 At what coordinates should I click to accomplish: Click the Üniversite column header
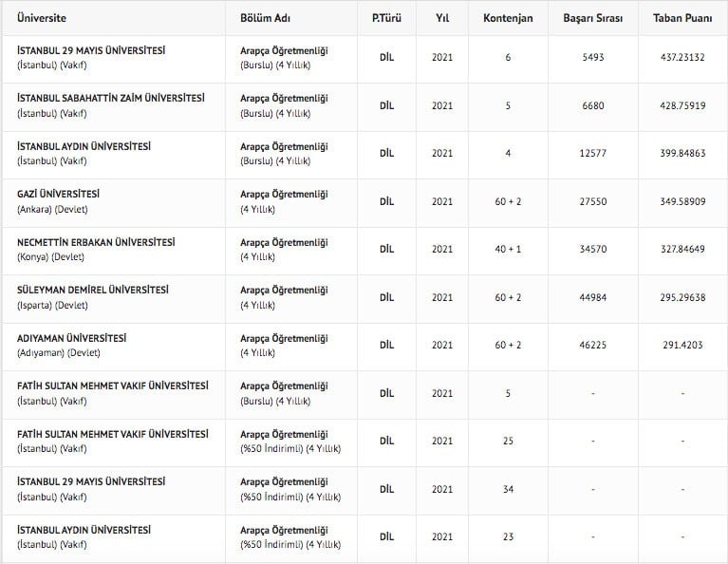pyautogui.click(x=43, y=18)
